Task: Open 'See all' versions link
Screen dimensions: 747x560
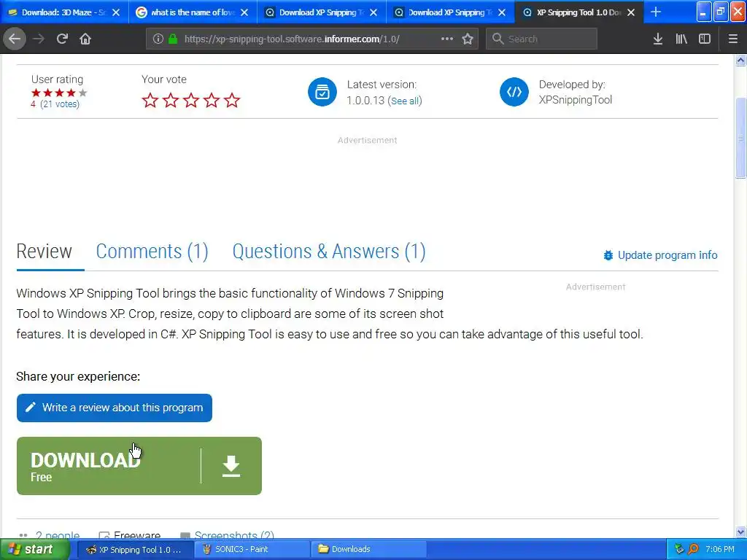Action: click(x=405, y=101)
